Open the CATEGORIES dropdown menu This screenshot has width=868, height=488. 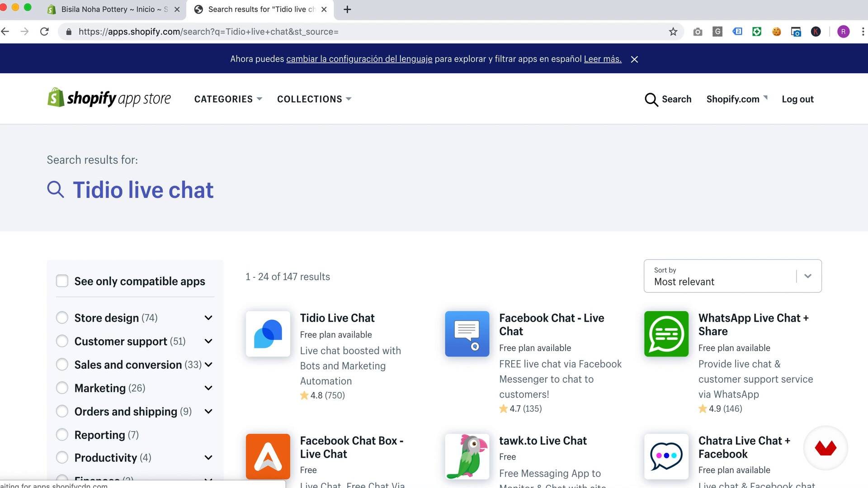pos(228,99)
